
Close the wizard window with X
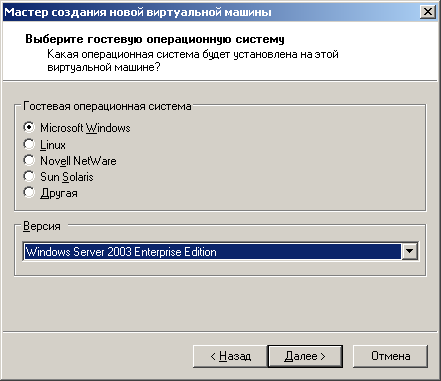(428, 12)
